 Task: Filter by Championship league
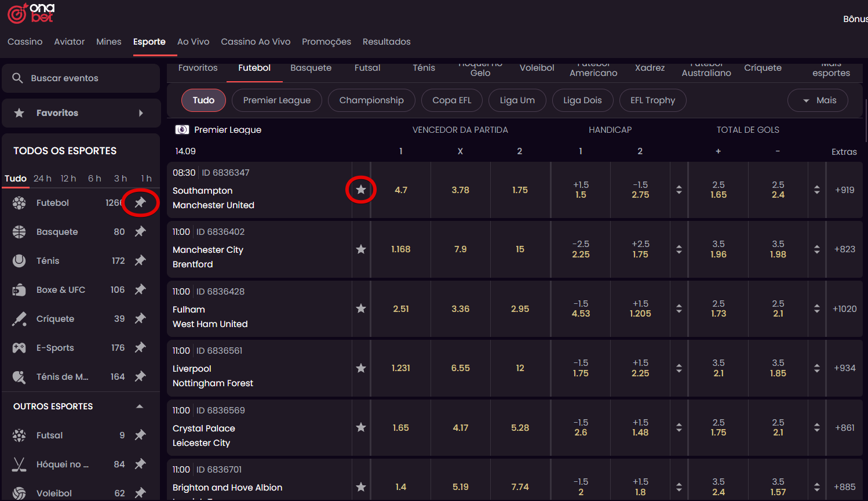tap(371, 100)
